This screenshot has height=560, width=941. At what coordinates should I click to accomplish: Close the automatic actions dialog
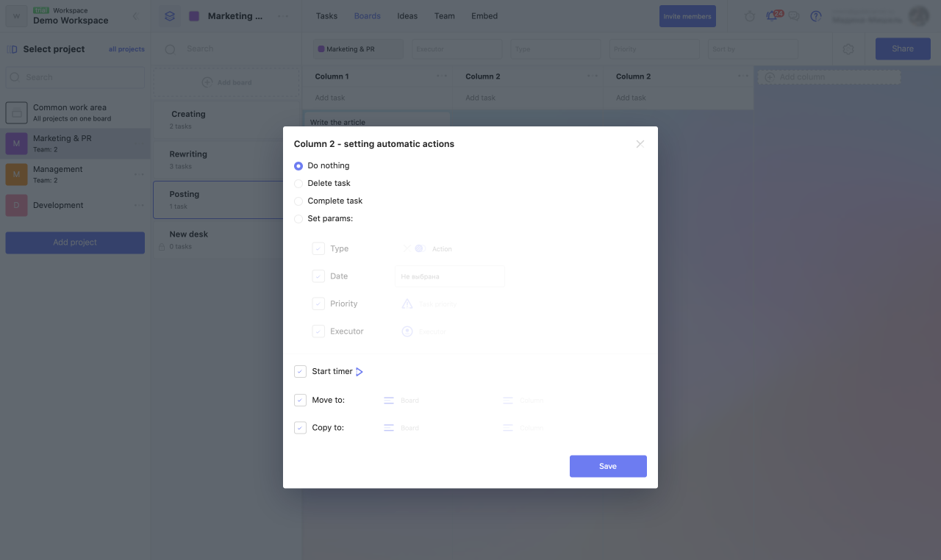(x=640, y=144)
